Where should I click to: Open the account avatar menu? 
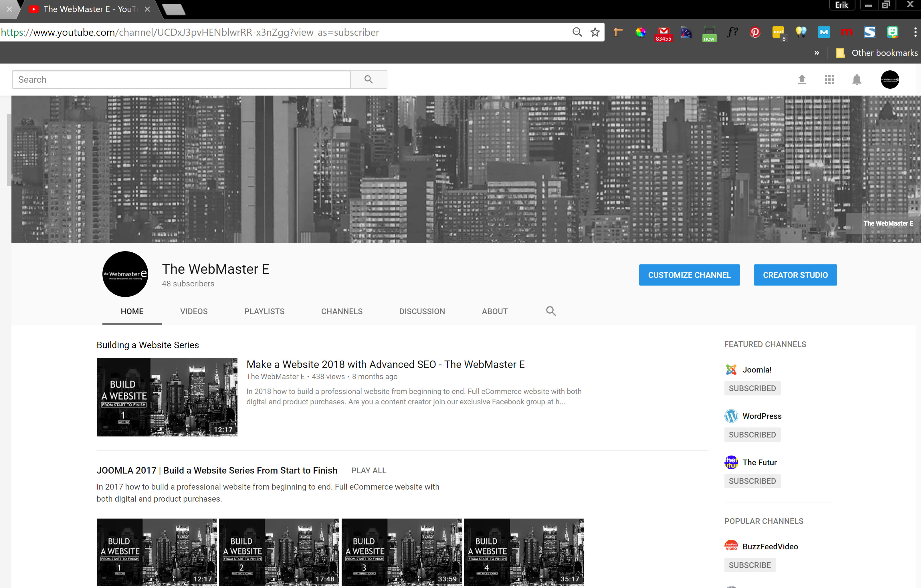point(890,79)
